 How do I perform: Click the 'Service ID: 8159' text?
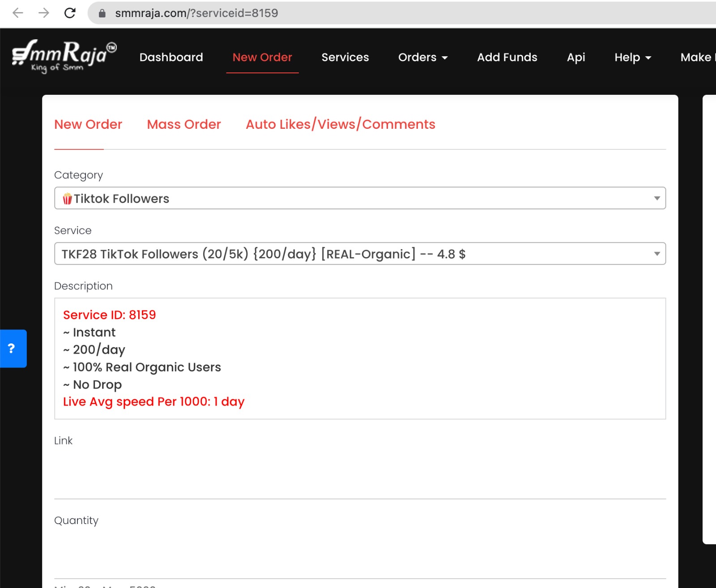click(110, 315)
